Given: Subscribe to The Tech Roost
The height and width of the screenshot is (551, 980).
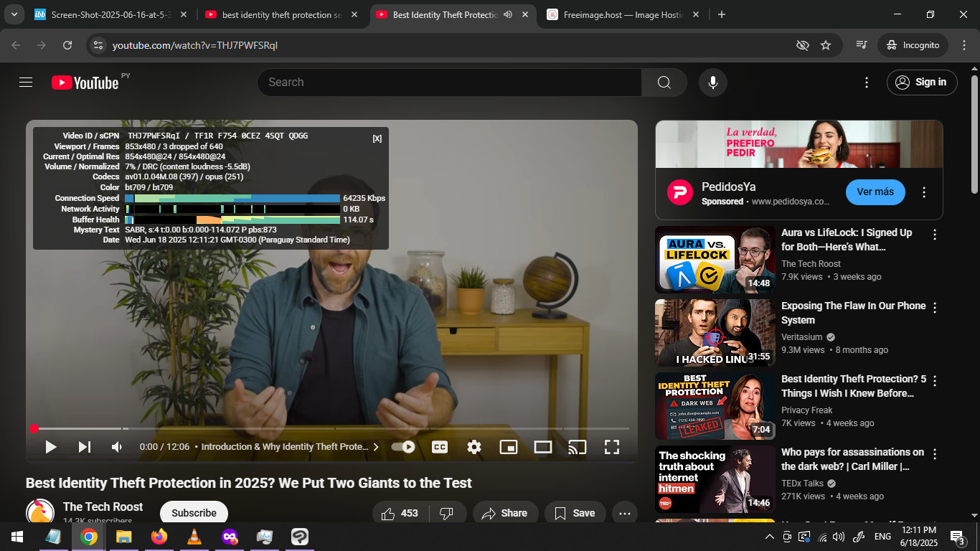Looking at the screenshot, I should 194,513.
